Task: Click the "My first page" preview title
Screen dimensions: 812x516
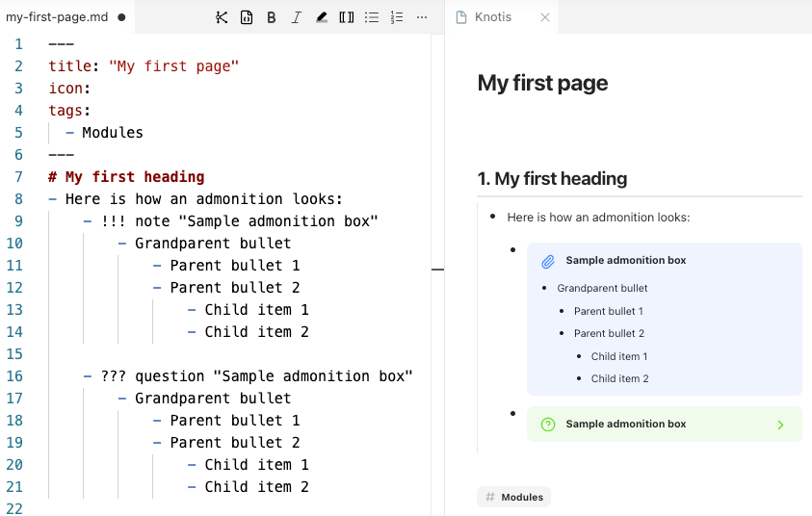Action: 542,83
